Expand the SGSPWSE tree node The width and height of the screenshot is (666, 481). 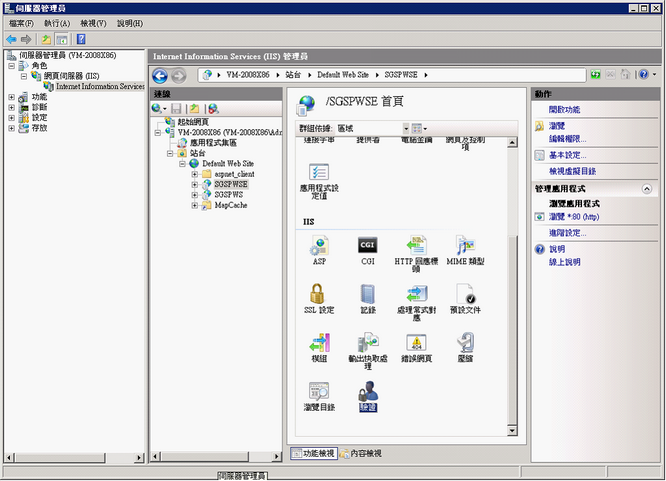point(195,184)
